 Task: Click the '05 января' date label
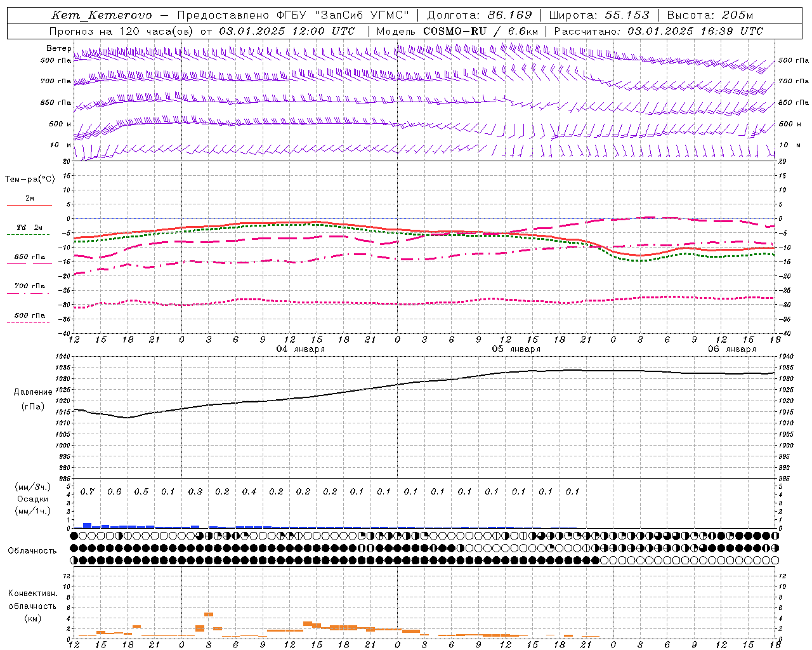(516, 349)
